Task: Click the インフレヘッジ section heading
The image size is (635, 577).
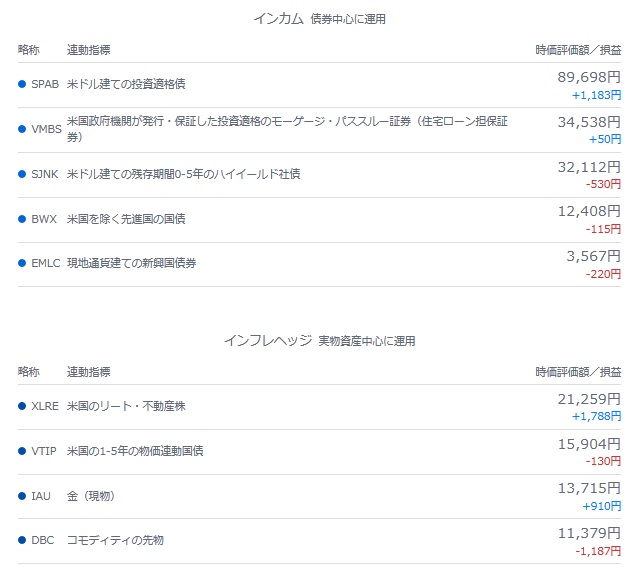Action: point(268,341)
